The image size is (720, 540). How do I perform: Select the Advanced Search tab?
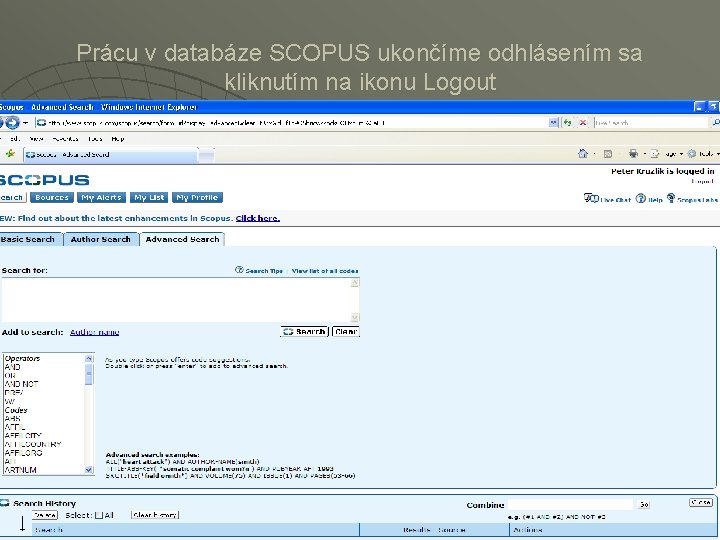coord(182,239)
